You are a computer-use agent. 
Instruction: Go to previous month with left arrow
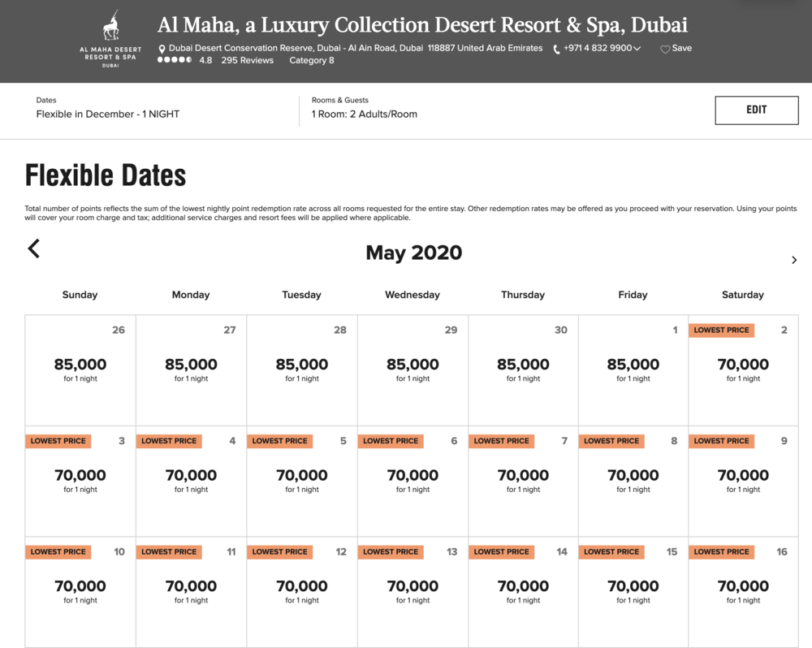point(34,248)
